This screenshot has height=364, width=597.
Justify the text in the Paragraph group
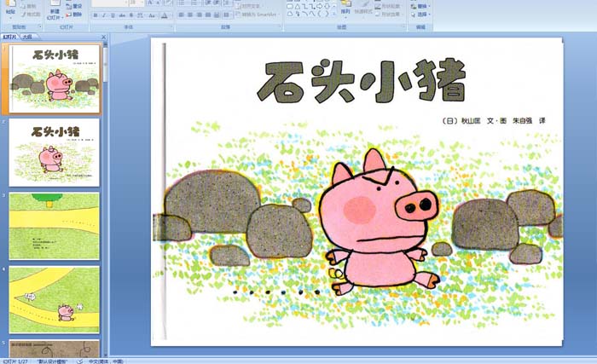pos(207,14)
